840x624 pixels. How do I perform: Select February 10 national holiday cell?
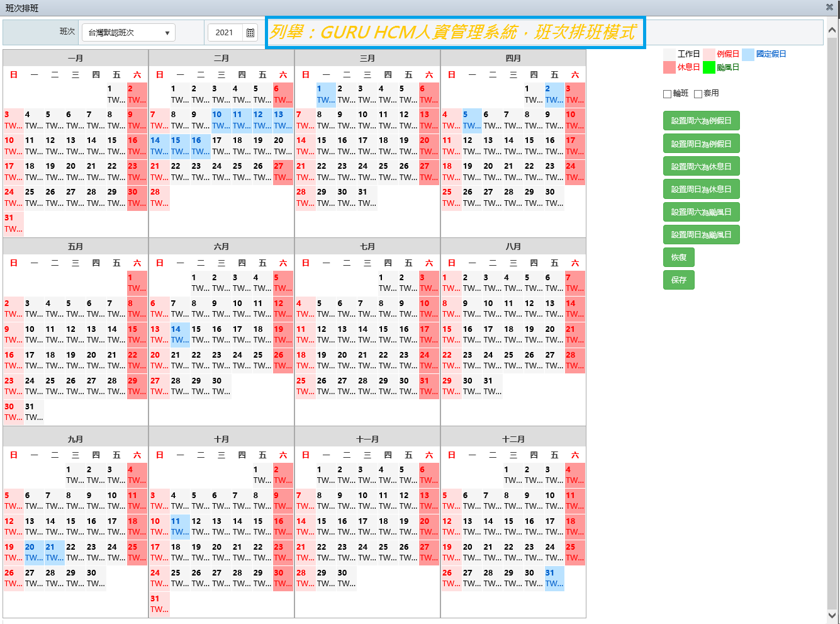(221, 120)
